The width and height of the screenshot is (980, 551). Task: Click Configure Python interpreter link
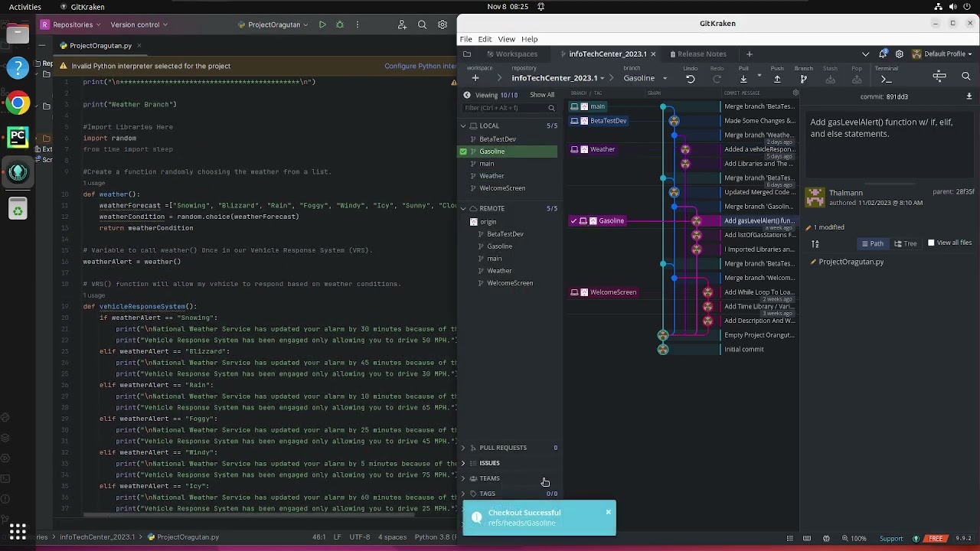tap(420, 66)
